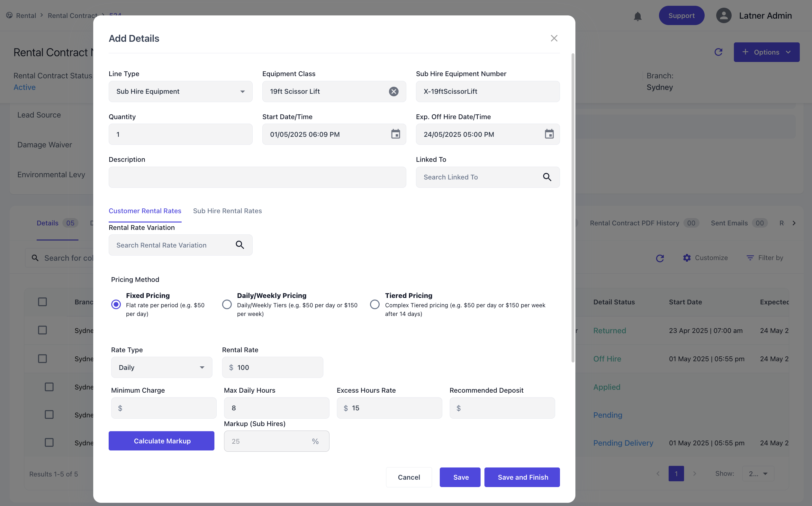Refresh the rental contract header
Viewport: 812px width, 506px height.
click(718, 52)
